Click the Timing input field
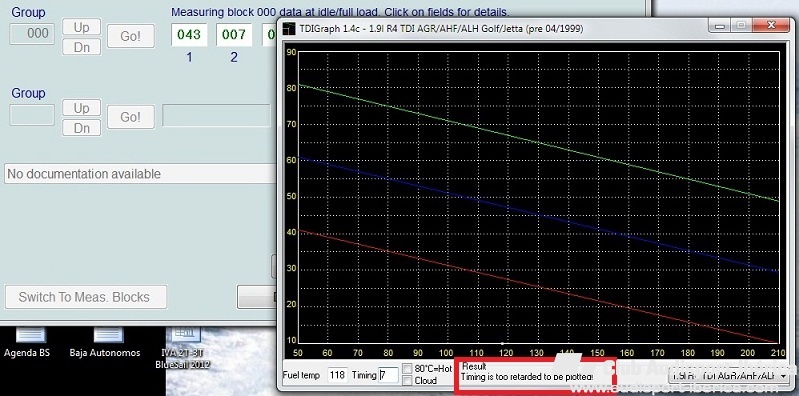 [x=388, y=375]
